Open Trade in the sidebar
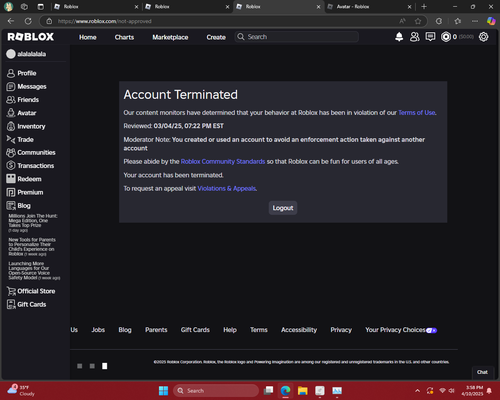This screenshot has height=400, width=500. tap(20, 139)
